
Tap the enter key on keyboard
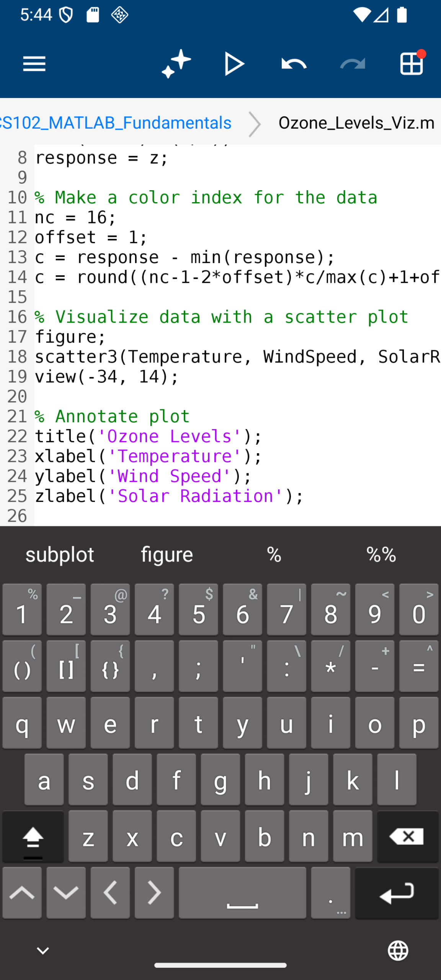tap(397, 893)
